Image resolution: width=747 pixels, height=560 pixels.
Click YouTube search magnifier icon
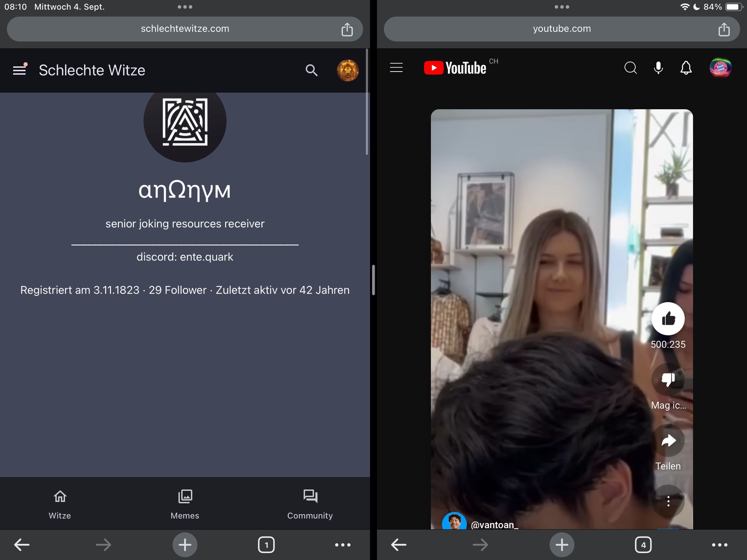pos(630,68)
